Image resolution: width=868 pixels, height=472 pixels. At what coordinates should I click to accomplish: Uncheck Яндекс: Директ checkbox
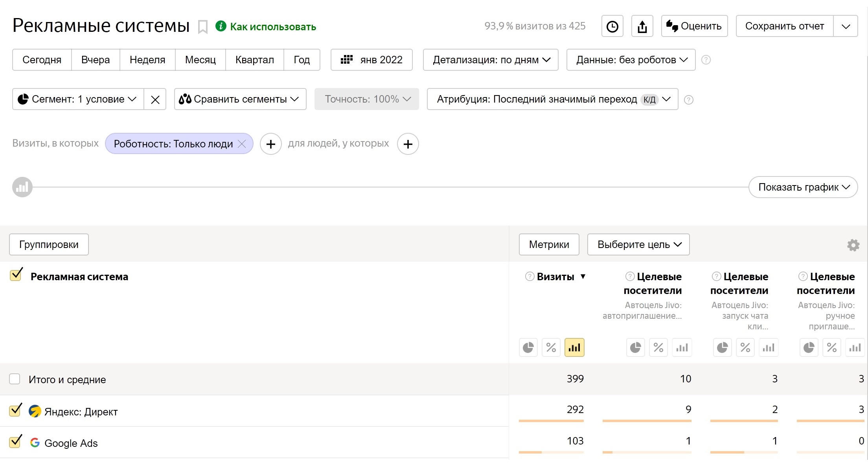tap(15, 410)
